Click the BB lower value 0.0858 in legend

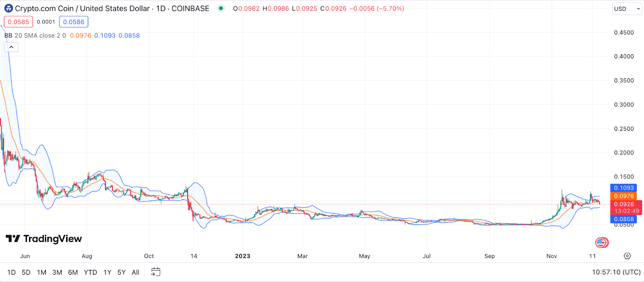pos(129,35)
